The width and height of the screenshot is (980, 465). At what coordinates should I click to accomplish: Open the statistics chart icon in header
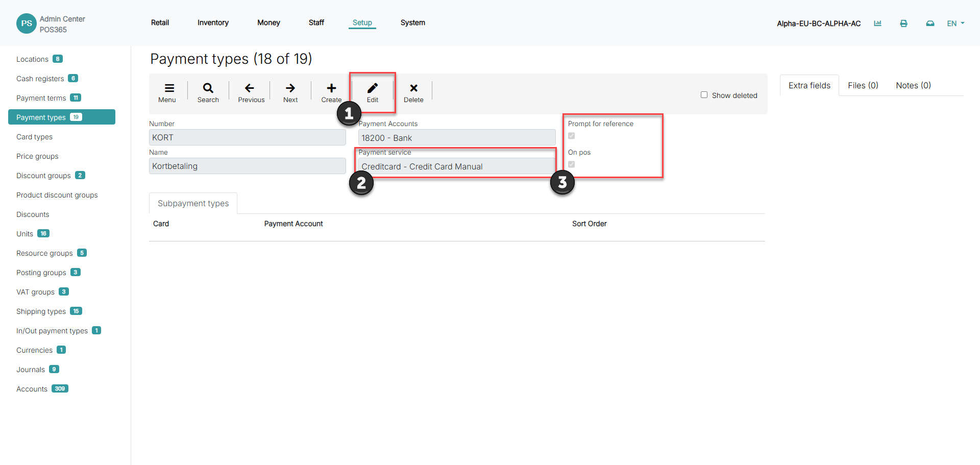click(877, 23)
